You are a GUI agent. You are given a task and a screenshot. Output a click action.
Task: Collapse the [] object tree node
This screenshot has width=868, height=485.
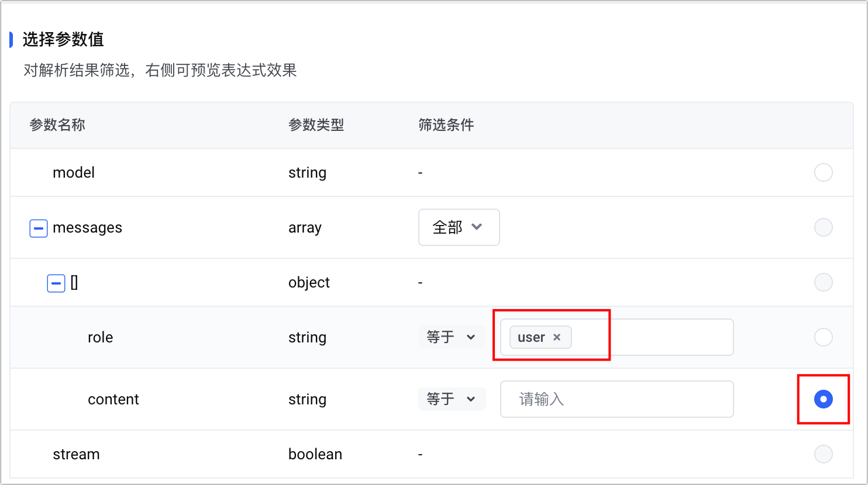[56, 283]
